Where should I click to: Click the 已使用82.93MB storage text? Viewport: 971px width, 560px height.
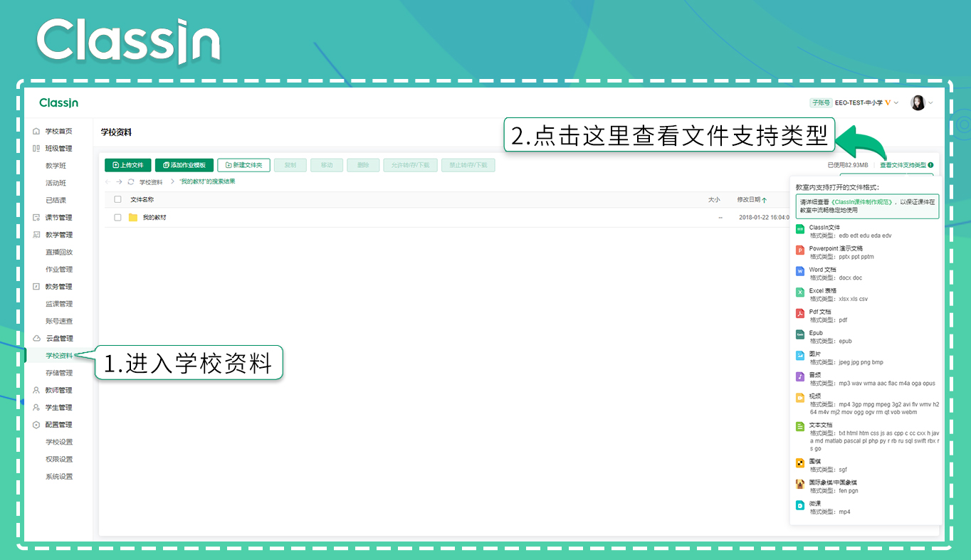[x=848, y=165]
